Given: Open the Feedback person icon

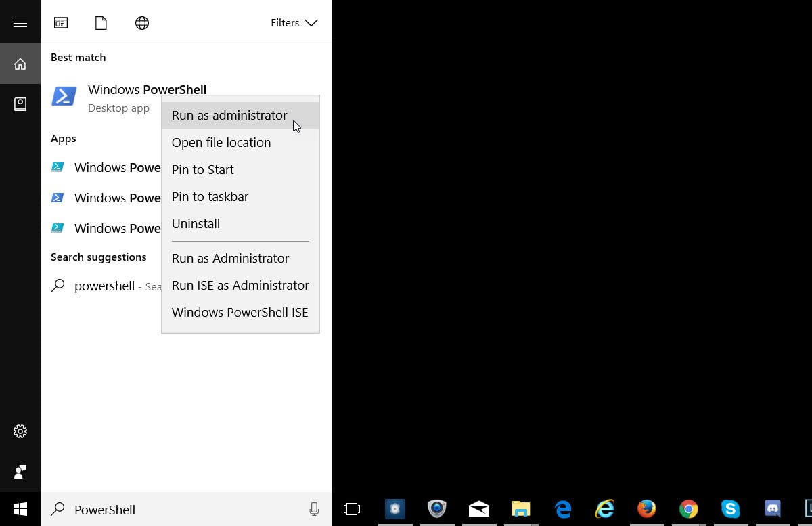Looking at the screenshot, I should (20, 471).
